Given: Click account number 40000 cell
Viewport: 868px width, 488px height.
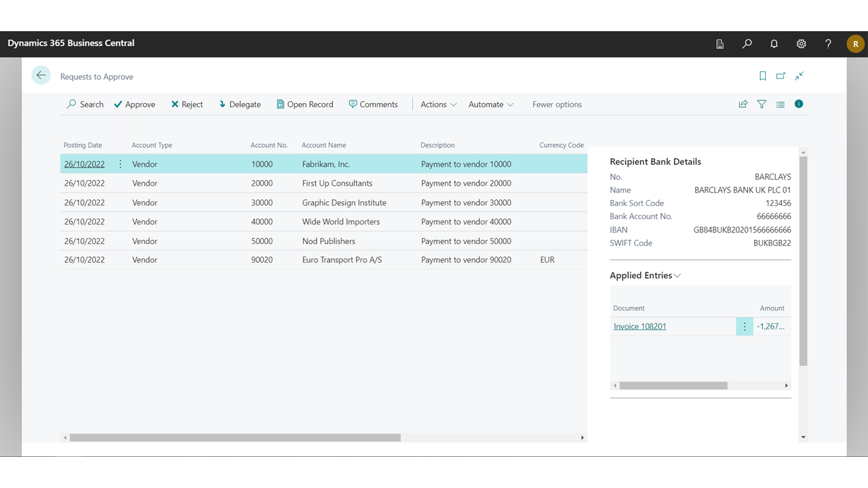Looking at the screenshot, I should [x=262, y=222].
